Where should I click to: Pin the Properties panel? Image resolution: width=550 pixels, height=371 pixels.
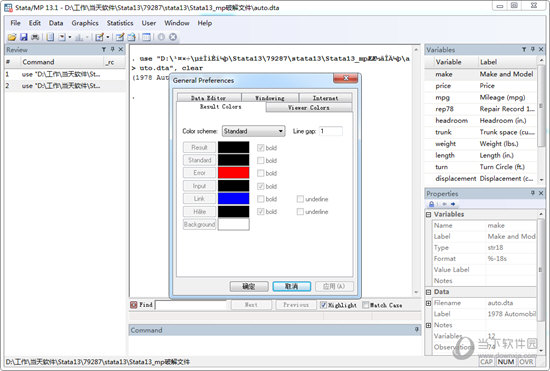533,193
